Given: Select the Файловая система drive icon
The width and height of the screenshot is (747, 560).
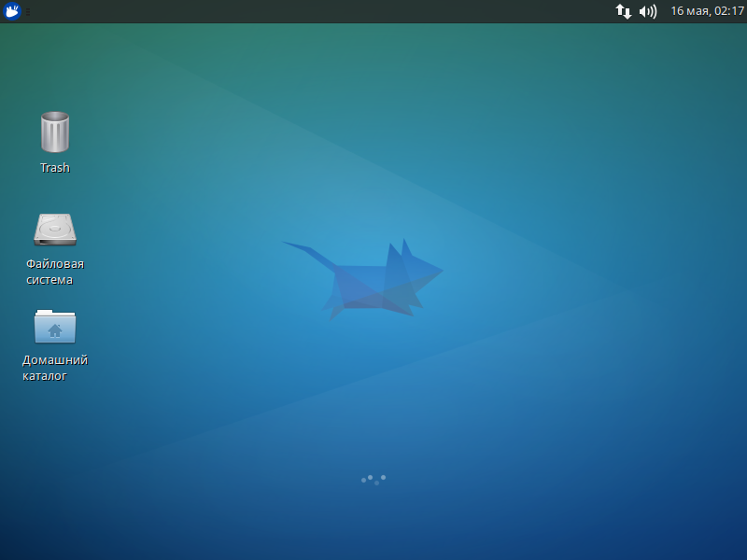Looking at the screenshot, I should (x=55, y=230).
